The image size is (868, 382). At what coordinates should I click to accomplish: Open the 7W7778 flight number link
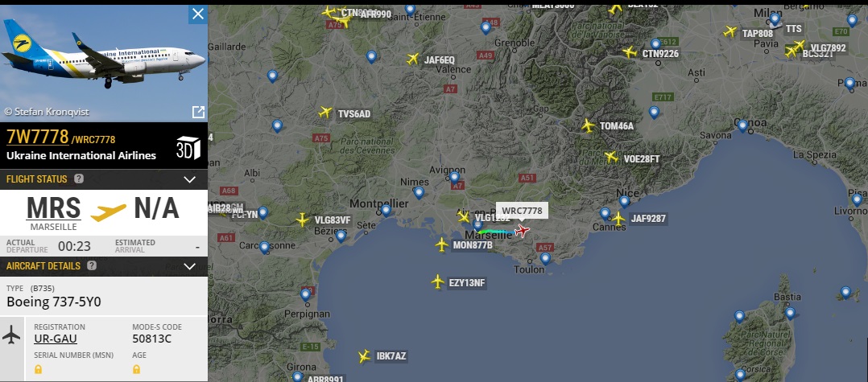38,137
